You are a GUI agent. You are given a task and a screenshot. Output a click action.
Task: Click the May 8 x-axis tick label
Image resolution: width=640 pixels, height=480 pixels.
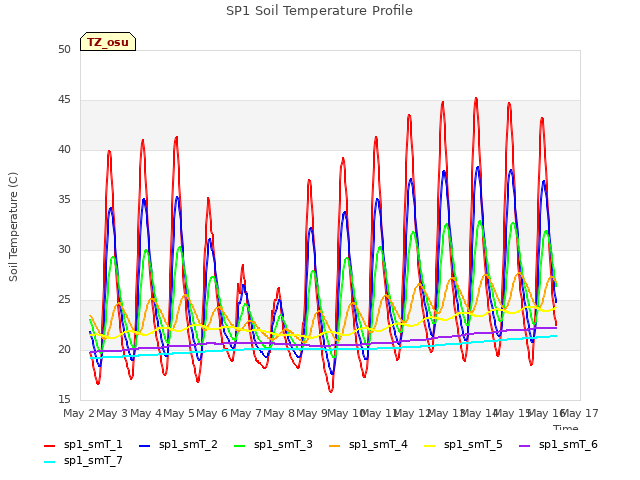(x=279, y=413)
